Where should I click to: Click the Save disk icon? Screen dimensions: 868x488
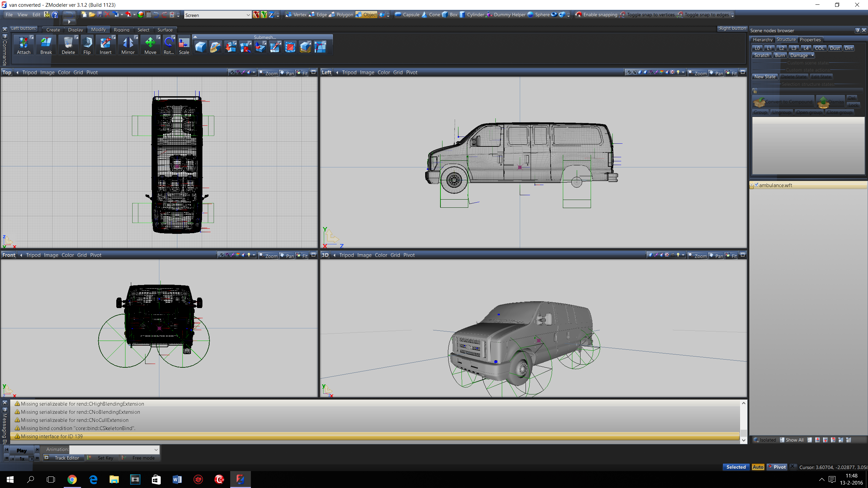[x=100, y=15]
